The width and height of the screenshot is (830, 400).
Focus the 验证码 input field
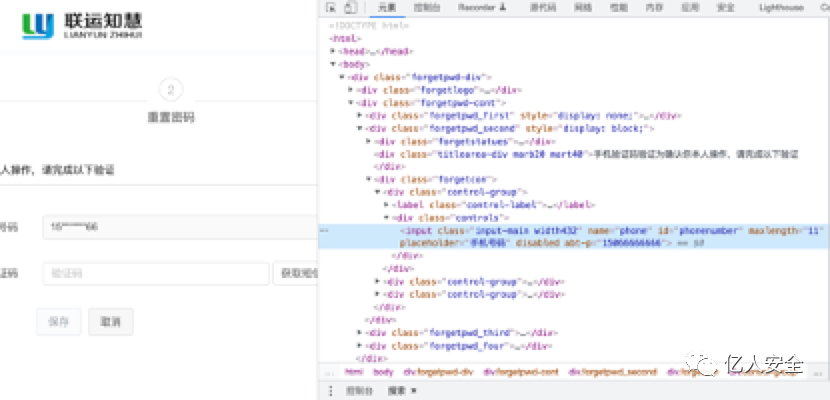point(156,274)
